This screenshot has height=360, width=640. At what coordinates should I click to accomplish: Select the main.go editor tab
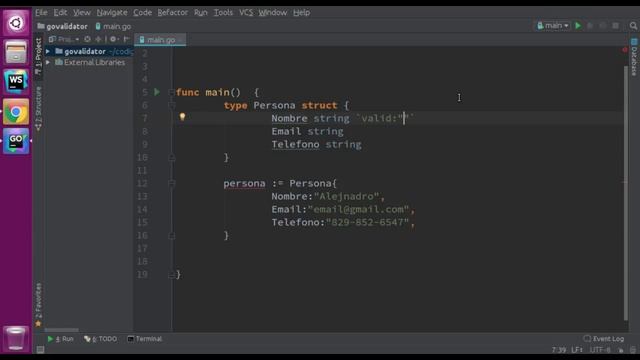(x=160, y=40)
